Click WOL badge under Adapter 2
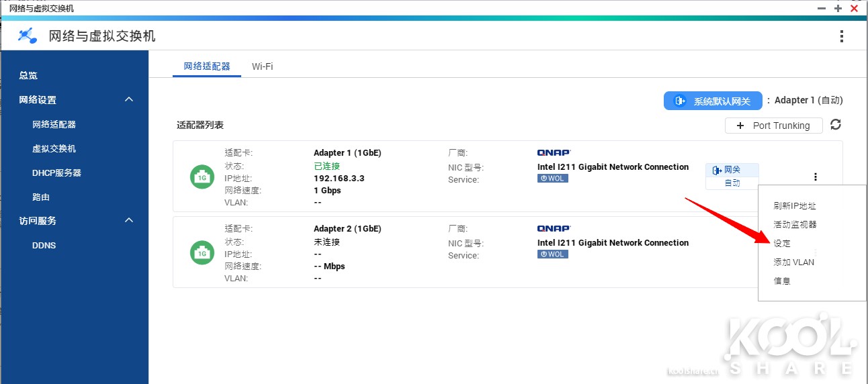Image resolution: width=868 pixels, height=384 pixels. pos(553,254)
